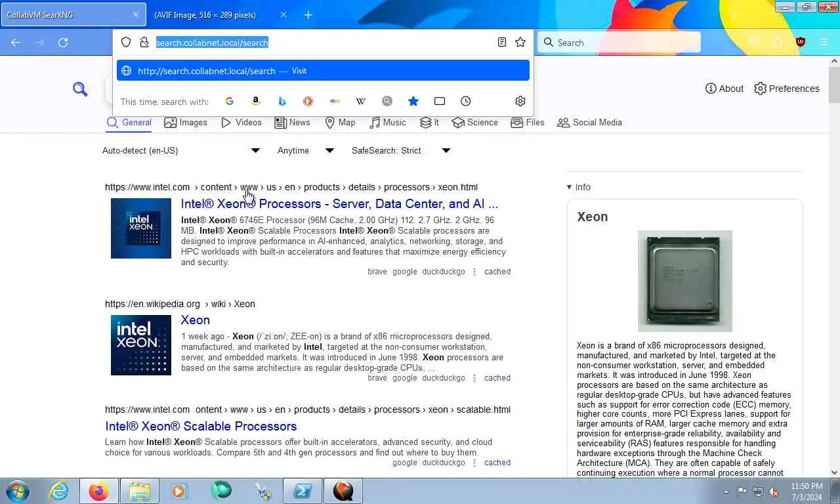This screenshot has height=504, width=840.
Task: Click the SearXNG magnifier logo
Action: click(x=80, y=89)
